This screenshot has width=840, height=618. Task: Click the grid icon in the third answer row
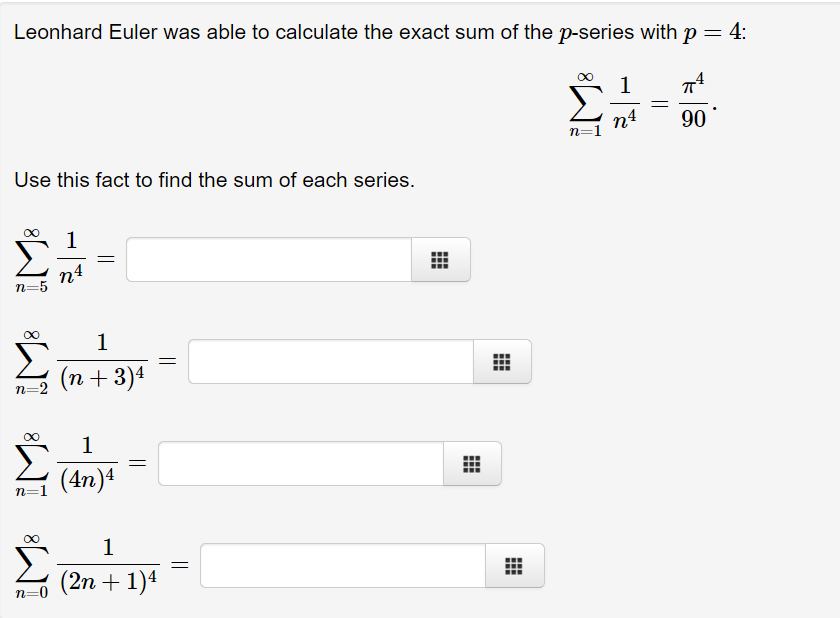(472, 463)
